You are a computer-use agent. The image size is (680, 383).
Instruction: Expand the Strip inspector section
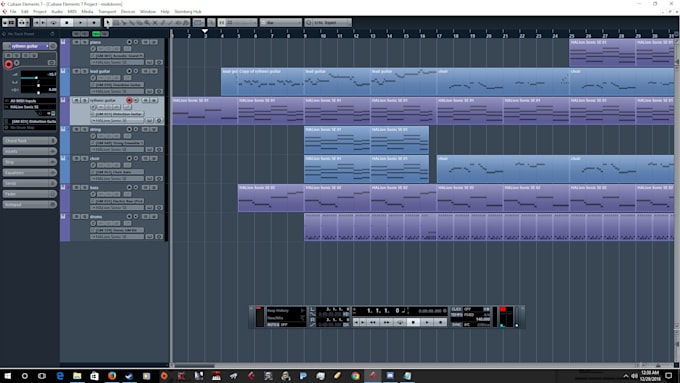[x=29, y=162]
